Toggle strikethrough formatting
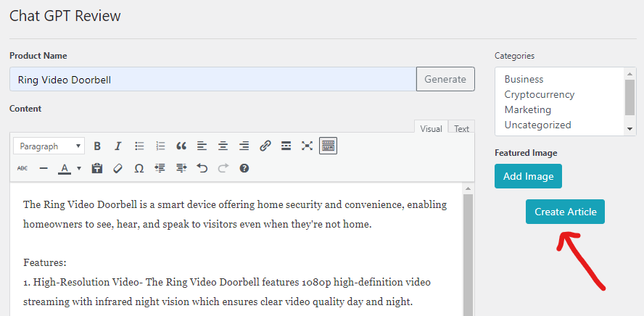The width and height of the screenshot is (644, 316). pos(22,168)
